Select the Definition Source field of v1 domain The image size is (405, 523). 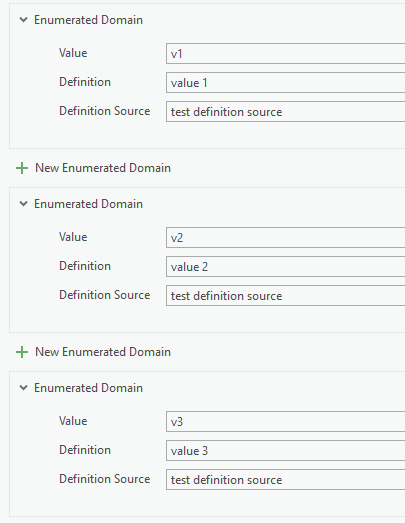[x=286, y=111]
